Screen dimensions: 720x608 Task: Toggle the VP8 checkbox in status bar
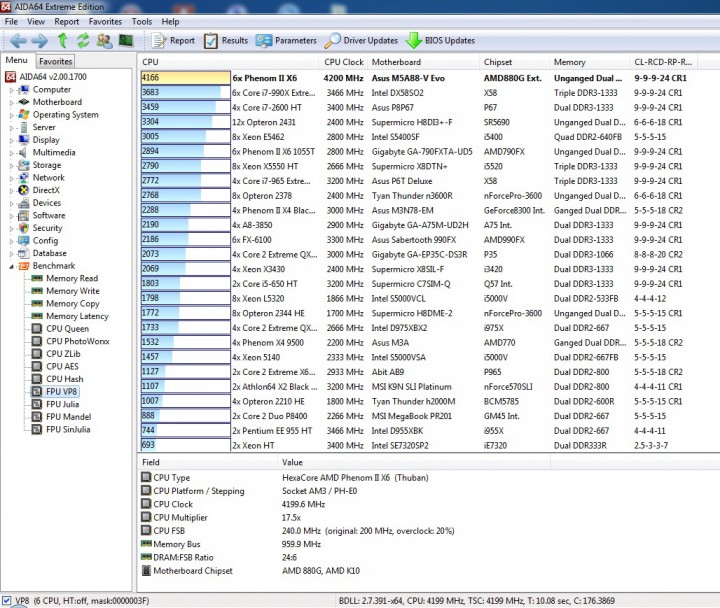6,601
